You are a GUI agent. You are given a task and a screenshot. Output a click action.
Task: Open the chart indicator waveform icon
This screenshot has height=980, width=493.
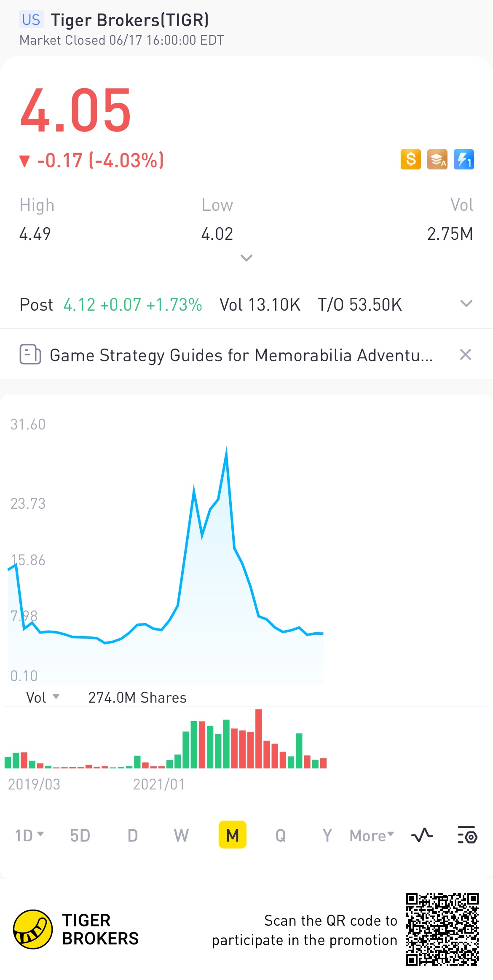click(422, 835)
